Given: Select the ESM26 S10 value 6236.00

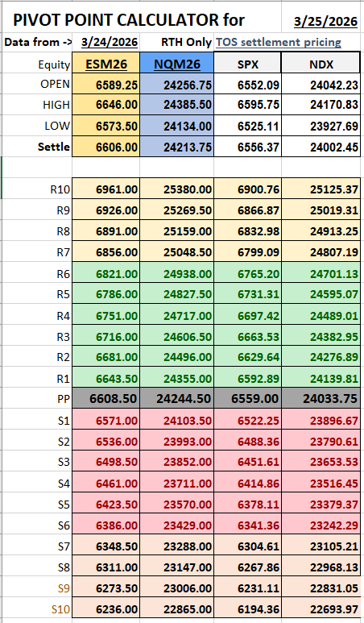Looking at the screenshot, I should click(x=106, y=608).
